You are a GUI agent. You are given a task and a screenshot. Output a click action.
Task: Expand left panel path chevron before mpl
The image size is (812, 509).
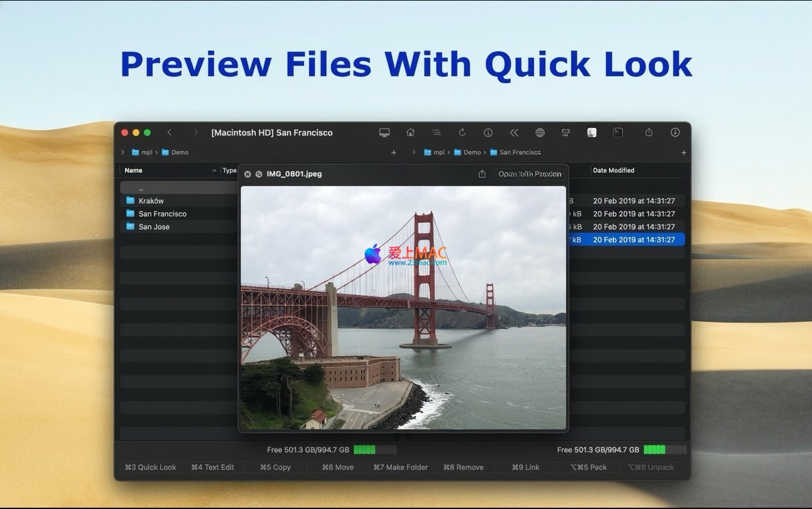(123, 152)
